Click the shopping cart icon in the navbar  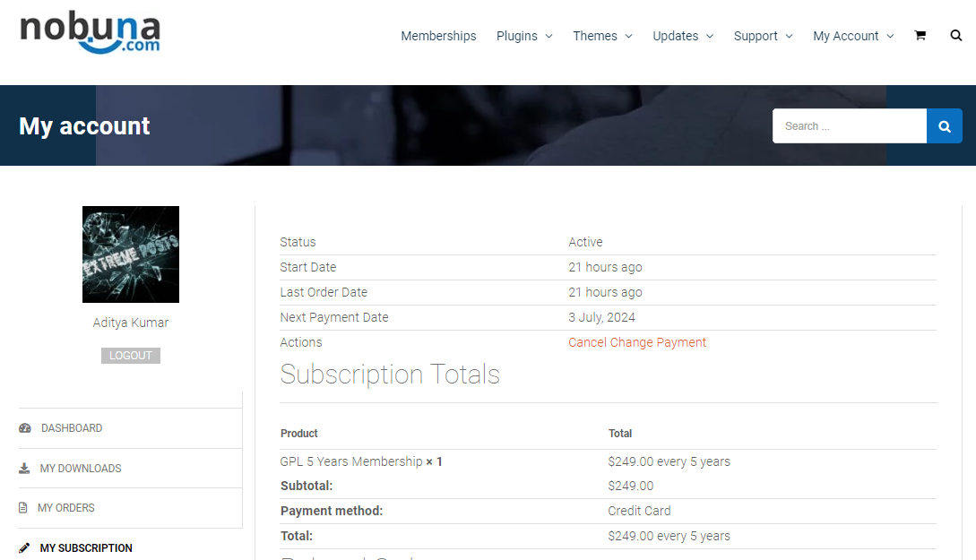920,35
